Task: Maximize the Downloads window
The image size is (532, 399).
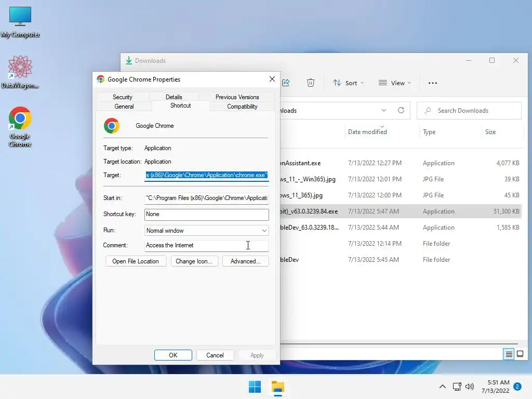Action: point(492,60)
